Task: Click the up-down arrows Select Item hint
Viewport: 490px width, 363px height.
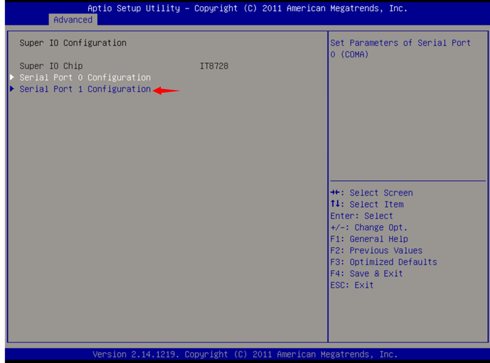Action: click(367, 204)
